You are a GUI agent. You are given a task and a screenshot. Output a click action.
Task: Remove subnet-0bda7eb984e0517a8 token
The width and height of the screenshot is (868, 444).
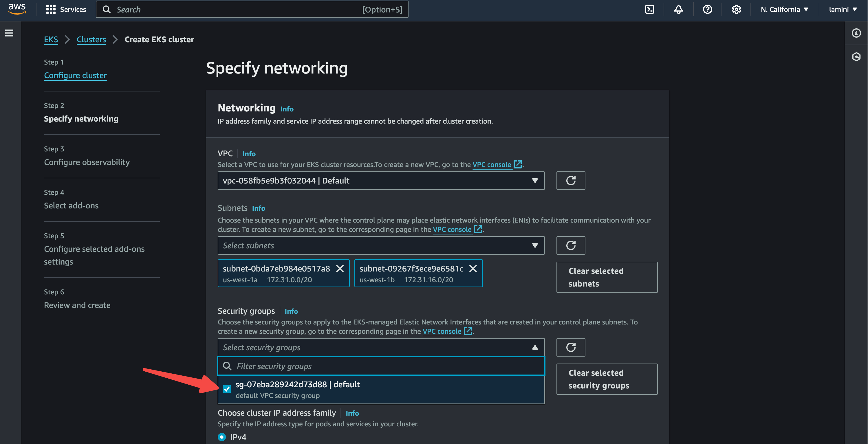pos(340,269)
